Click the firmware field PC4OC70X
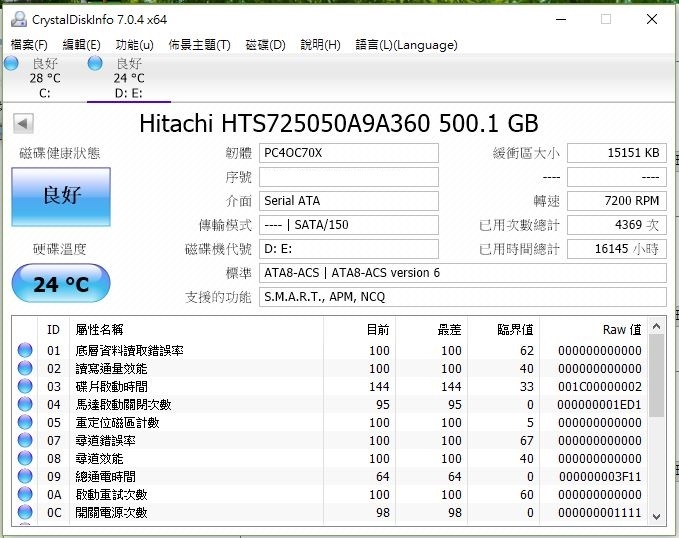 point(349,153)
